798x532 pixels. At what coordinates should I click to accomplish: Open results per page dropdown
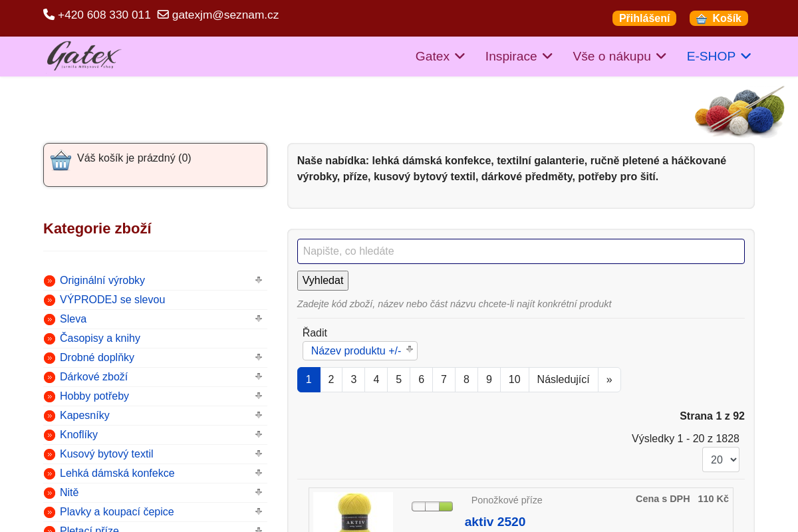pyautogui.click(x=720, y=460)
